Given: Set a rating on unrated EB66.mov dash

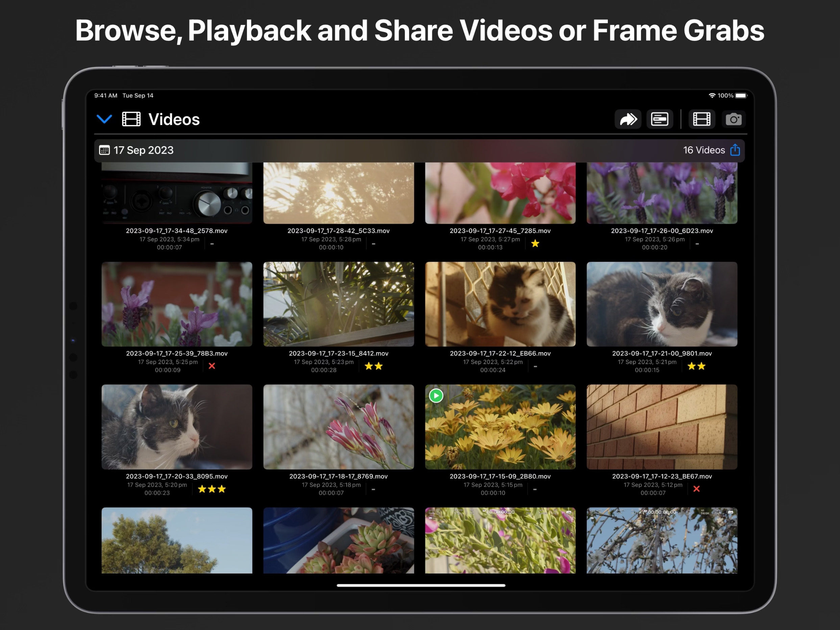Looking at the screenshot, I should 536,366.
